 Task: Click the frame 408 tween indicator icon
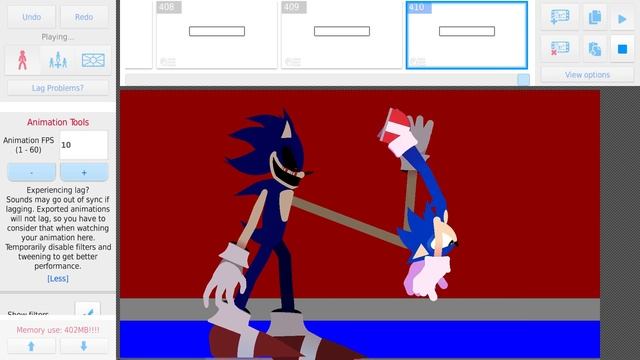[168, 62]
